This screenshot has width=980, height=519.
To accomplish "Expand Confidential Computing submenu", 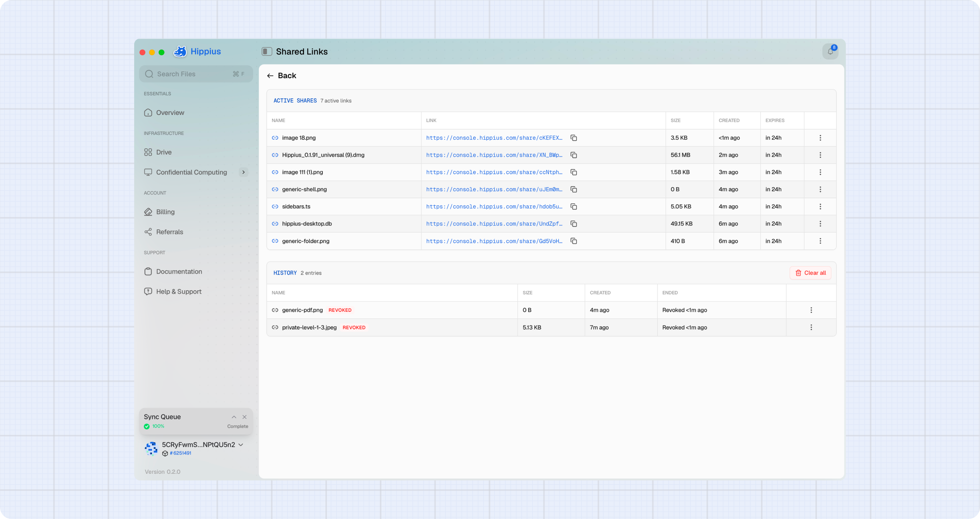I will [244, 172].
